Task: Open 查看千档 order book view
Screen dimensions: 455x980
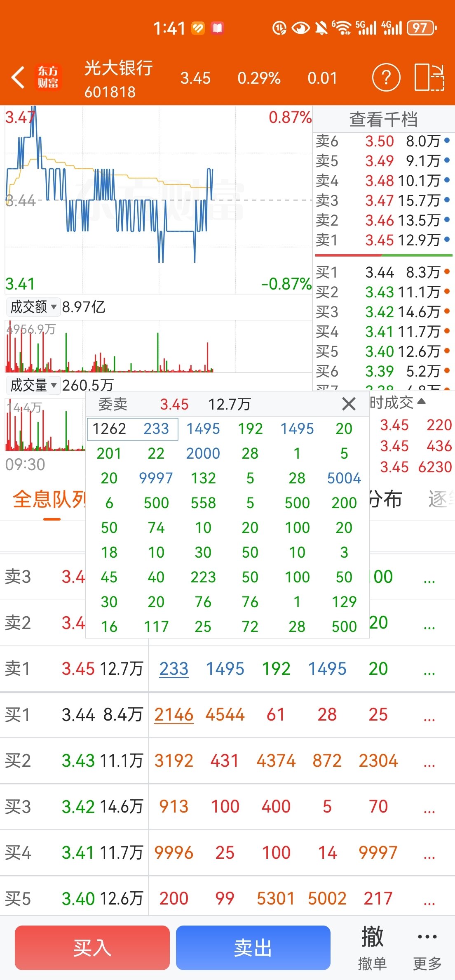Action: click(383, 119)
